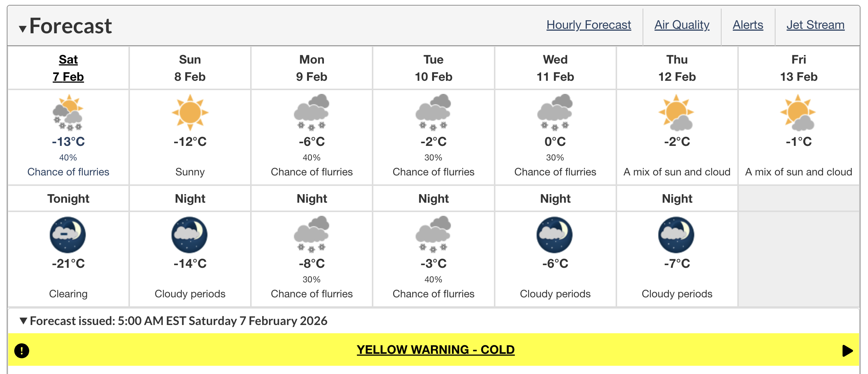
Task: Open the Hourly Forecast tab
Action: click(x=589, y=25)
